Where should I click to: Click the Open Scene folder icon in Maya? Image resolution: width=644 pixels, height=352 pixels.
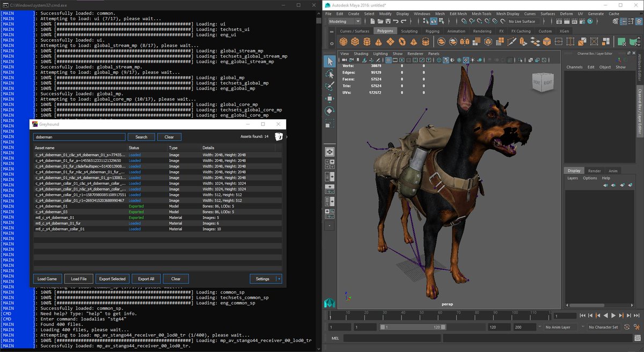(380, 21)
